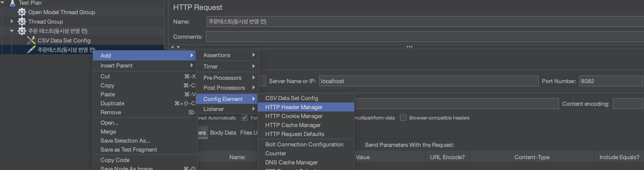
Task: Choose Save as Test Fragment
Action: [144, 150]
